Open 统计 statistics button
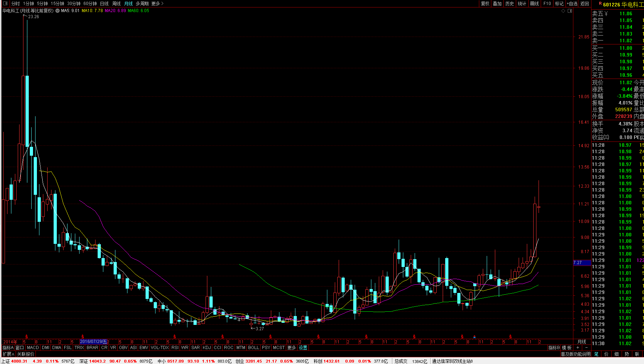This screenshot has width=644, height=364. tap(522, 4)
